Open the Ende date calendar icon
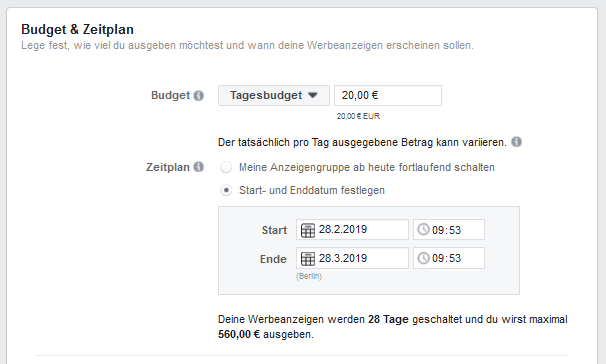The height and width of the screenshot is (364, 606). click(x=308, y=259)
